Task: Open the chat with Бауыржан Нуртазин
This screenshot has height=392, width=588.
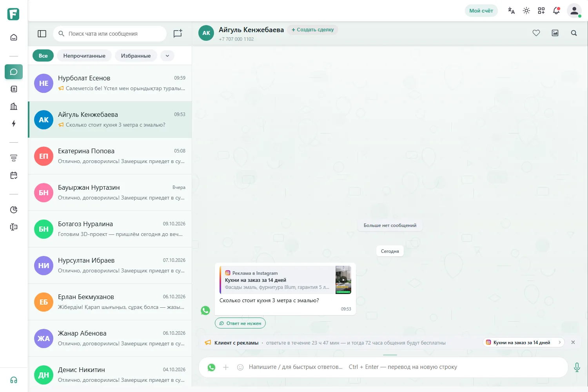Action: (x=110, y=192)
